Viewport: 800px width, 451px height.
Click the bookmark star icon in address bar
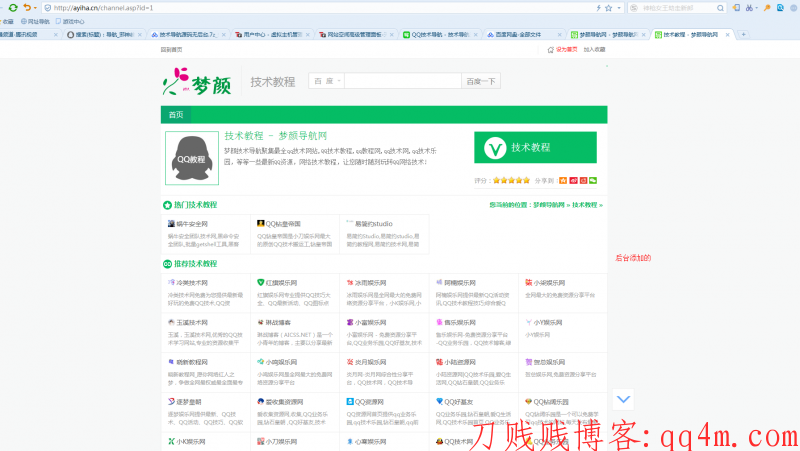coord(608,8)
